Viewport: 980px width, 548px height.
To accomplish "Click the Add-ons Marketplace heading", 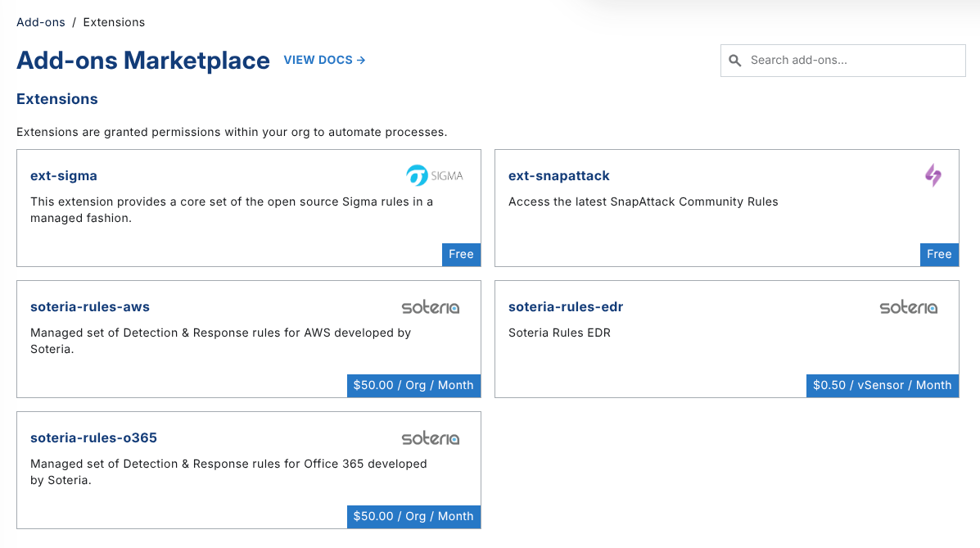I will click(x=143, y=61).
